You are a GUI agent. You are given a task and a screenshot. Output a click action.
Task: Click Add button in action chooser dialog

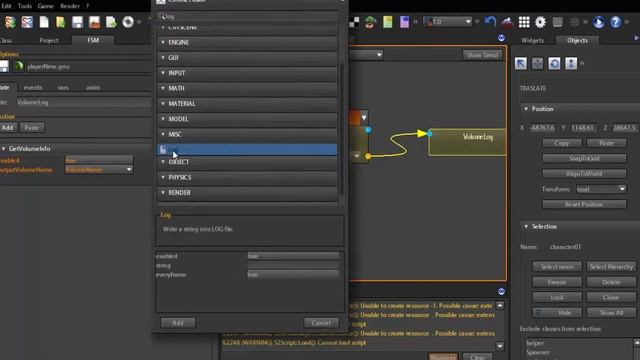coord(178,323)
